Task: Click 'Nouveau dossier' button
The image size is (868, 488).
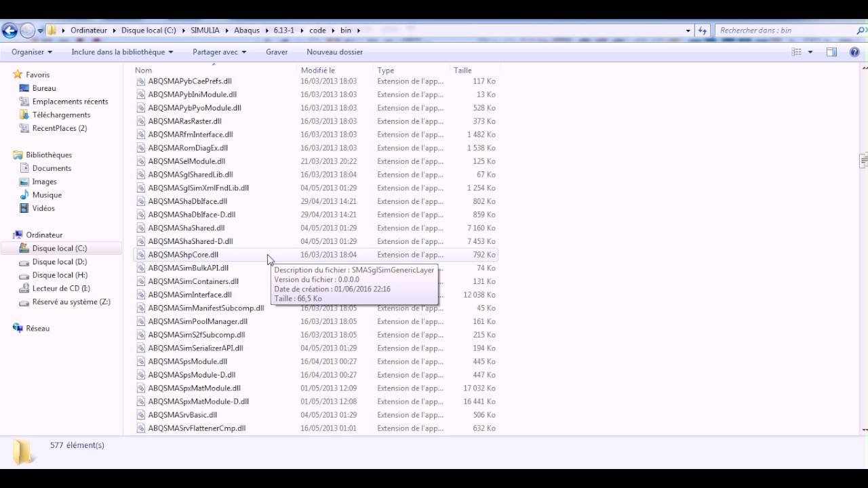Action: (x=334, y=52)
